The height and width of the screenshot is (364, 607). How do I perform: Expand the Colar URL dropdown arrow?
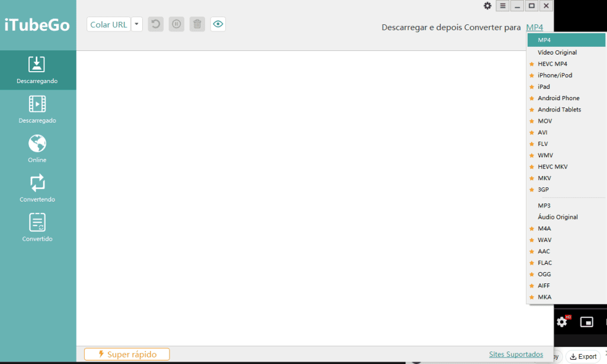(137, 24)
